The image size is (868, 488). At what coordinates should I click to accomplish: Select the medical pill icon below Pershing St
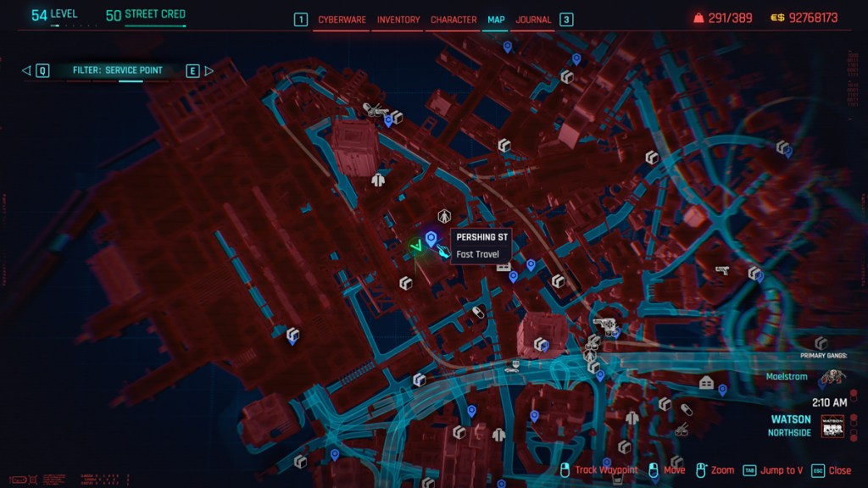point(478,312)
